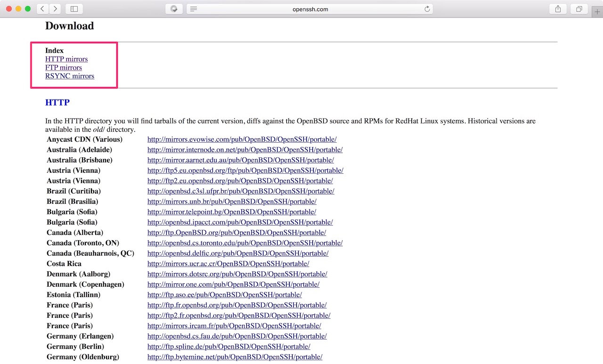Open the mirrors.evowise.com Anycast CDN link
The width and height of the screenshot is (603, 364).
point(242,139)
